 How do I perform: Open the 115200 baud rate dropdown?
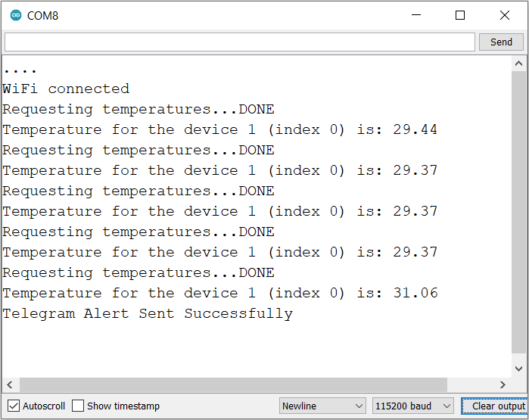coord(412,406)
